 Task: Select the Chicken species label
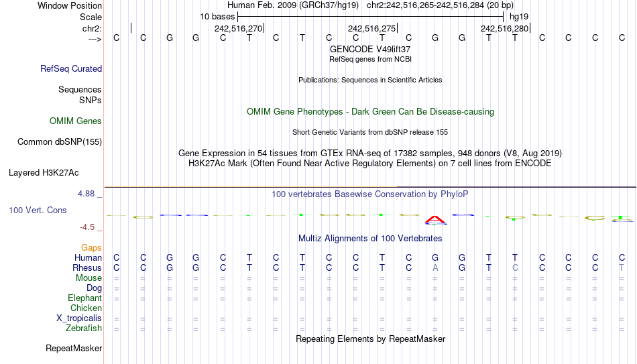pos(86,308)
